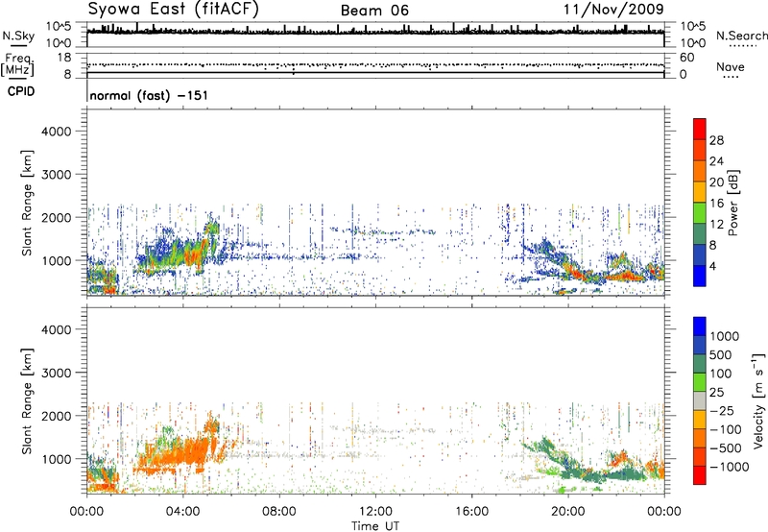Click the "CPID" row label
Image resolution: width=768 pixels, height=532 pixels.
coord(21,91)
